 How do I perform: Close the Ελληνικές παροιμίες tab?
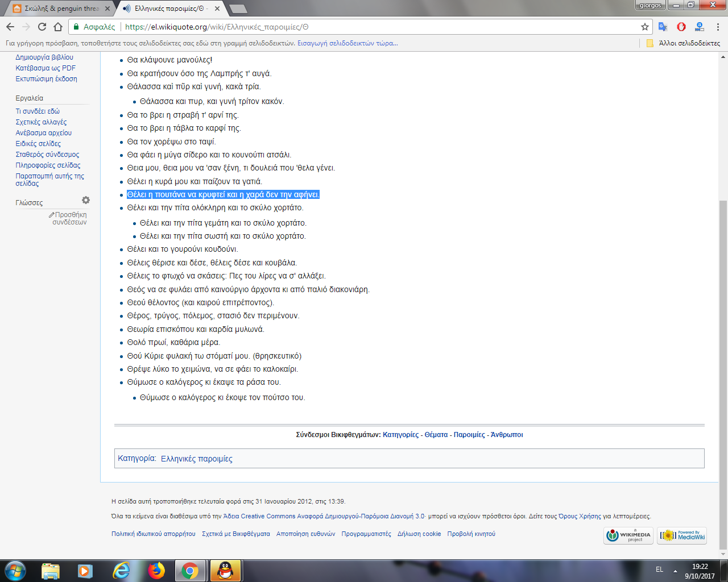click(217, 9)
